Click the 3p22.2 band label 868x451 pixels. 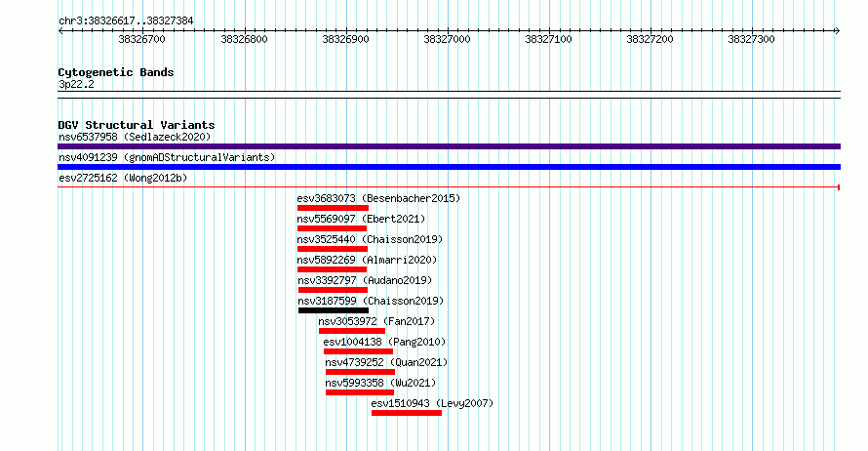tap(76, 84)
